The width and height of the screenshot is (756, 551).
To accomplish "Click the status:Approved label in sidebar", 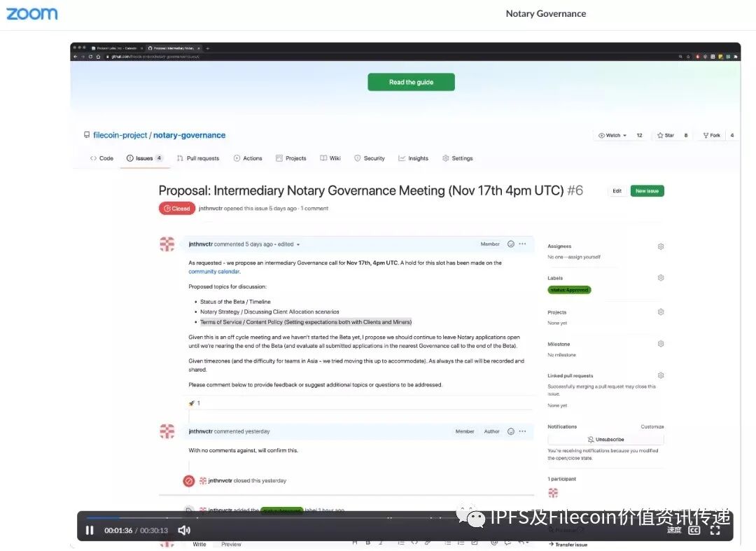I will click(569, 290).
